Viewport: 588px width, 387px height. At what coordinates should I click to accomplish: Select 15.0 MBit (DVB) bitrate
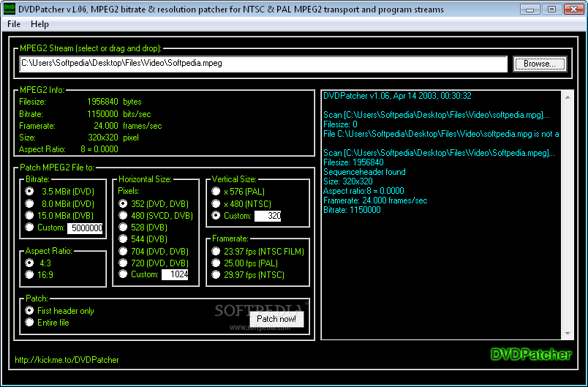click(x=60, y=216)
